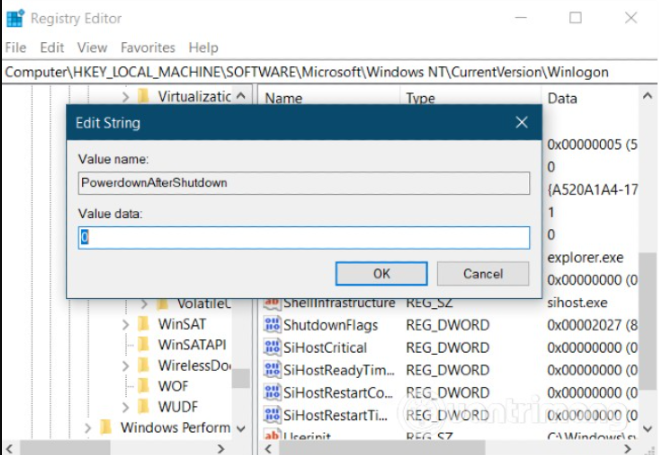This screenshot has width=661, height=455.
Task: Select the SiHostRestartCo value icon
Action: point(272,391)
